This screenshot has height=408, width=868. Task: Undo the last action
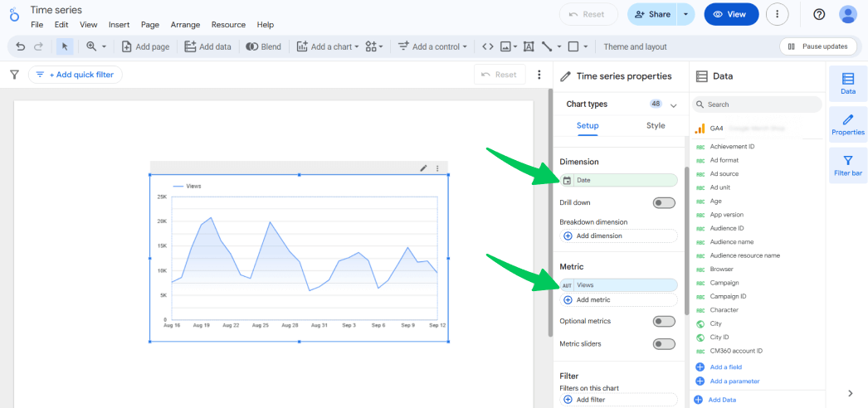click(21, 47)
